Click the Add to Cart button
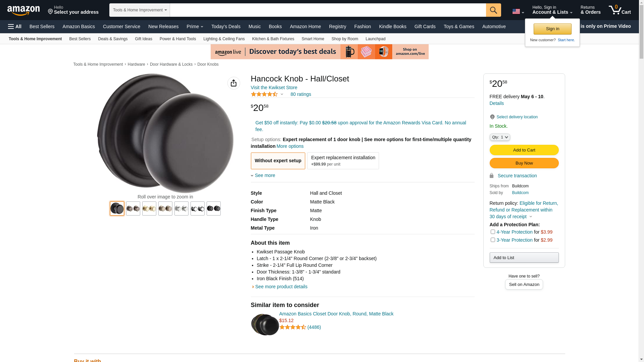The height and width of the screenshot is (362, 644). pyautogui.click(x=524, y=150)
